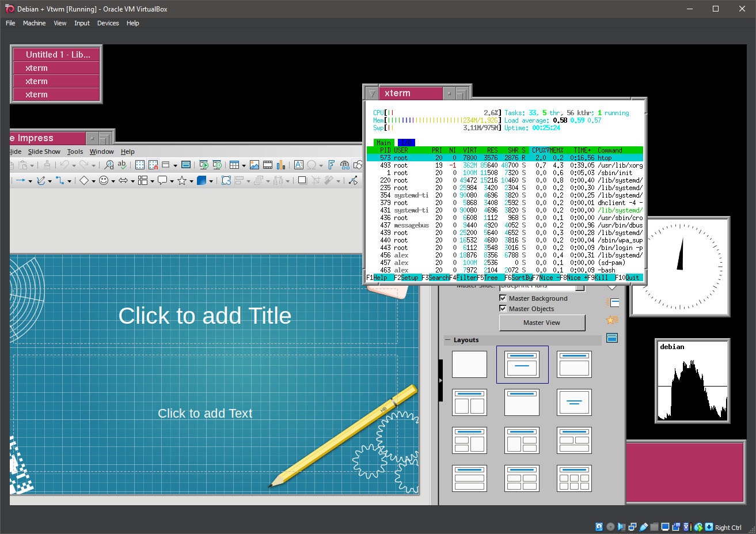The image size is (756, 534).
Task: Open the symbol shapes smiley dropdown arrow
Action: 113,181
